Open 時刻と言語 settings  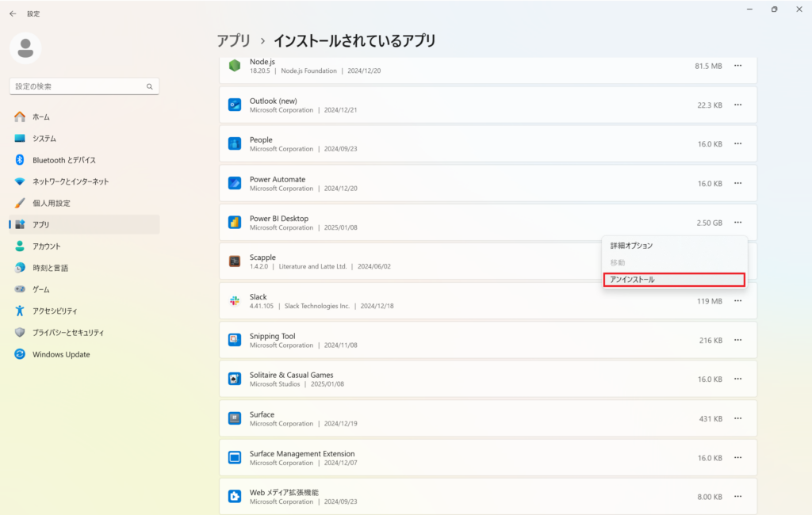click(x=84, y=268)
